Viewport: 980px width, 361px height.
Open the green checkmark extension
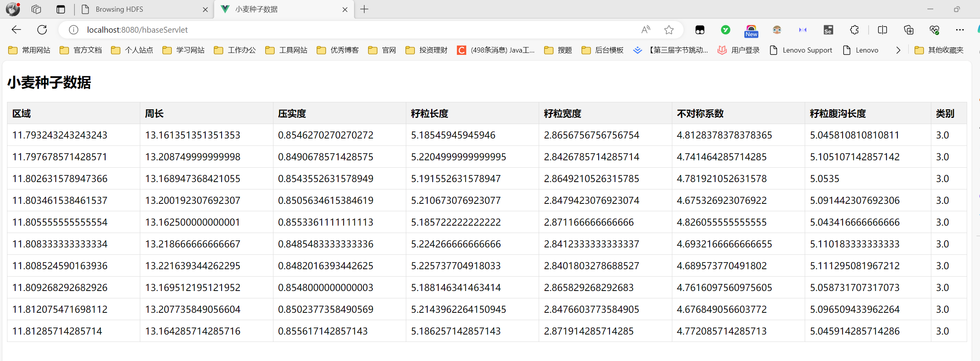point(725,30)
